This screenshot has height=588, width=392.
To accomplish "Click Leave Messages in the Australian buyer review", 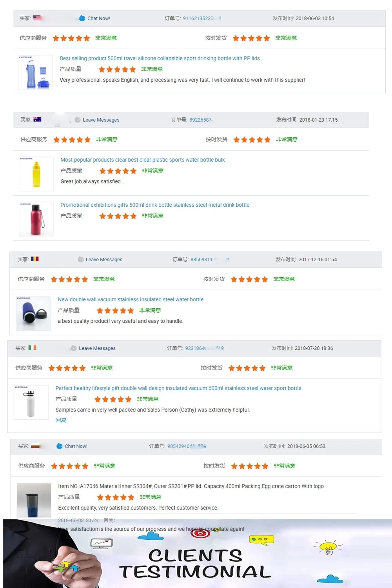I will 101,120.
